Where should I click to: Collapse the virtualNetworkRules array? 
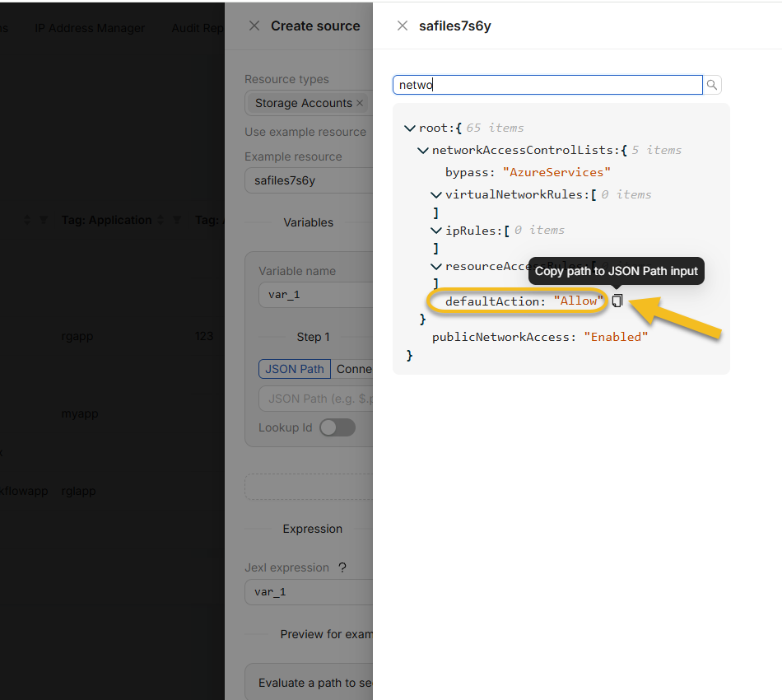pos(436,194)
